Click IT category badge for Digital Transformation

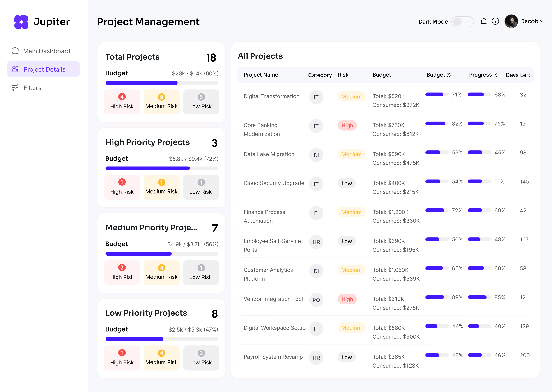coord(316,97)
